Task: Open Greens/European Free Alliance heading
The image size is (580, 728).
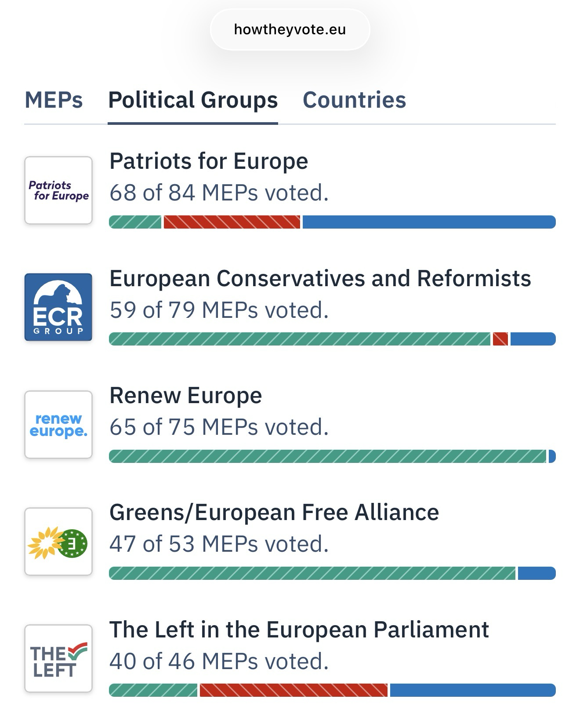Action: tap(274, 512)
